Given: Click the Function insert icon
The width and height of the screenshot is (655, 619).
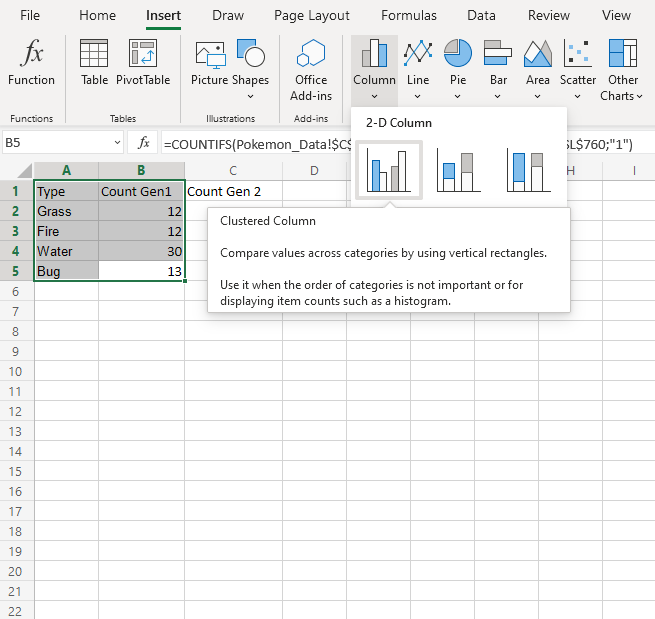Looking at the screenshot, I should pyautogui.click(x=32, y=62).
